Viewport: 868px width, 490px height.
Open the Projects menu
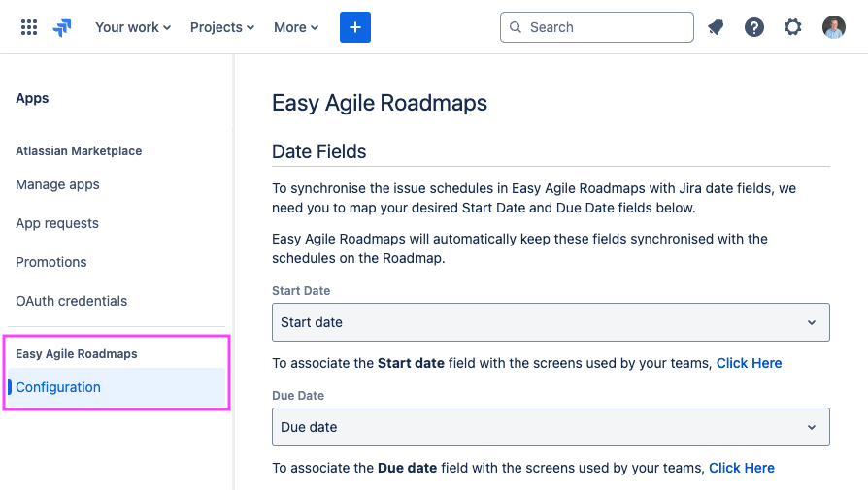(222, 27)
